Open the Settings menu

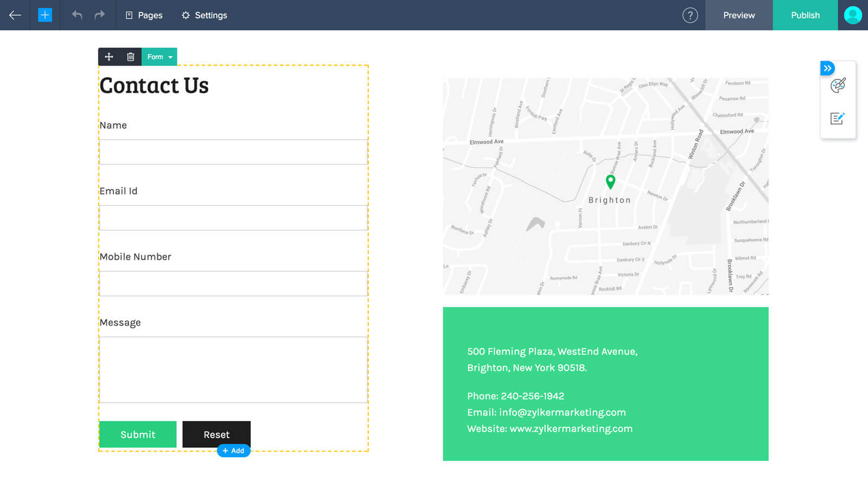click(x=205, y=15)
